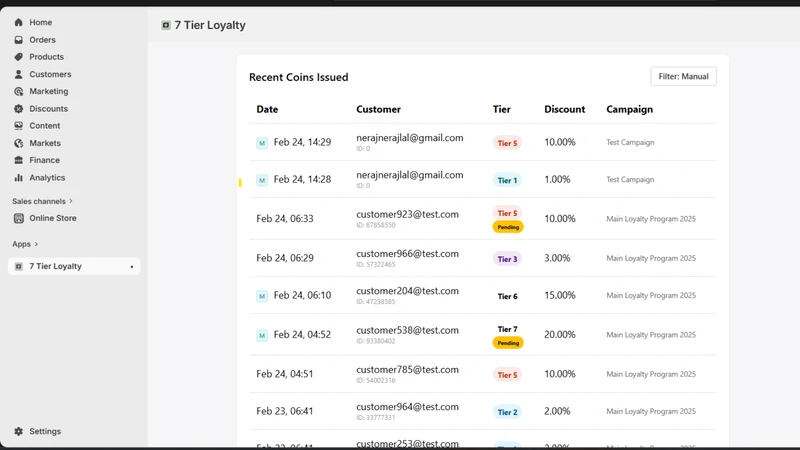This screenshot has height=450, width=800.
Task: Click the Tier 1 badge
Action: 507,181
